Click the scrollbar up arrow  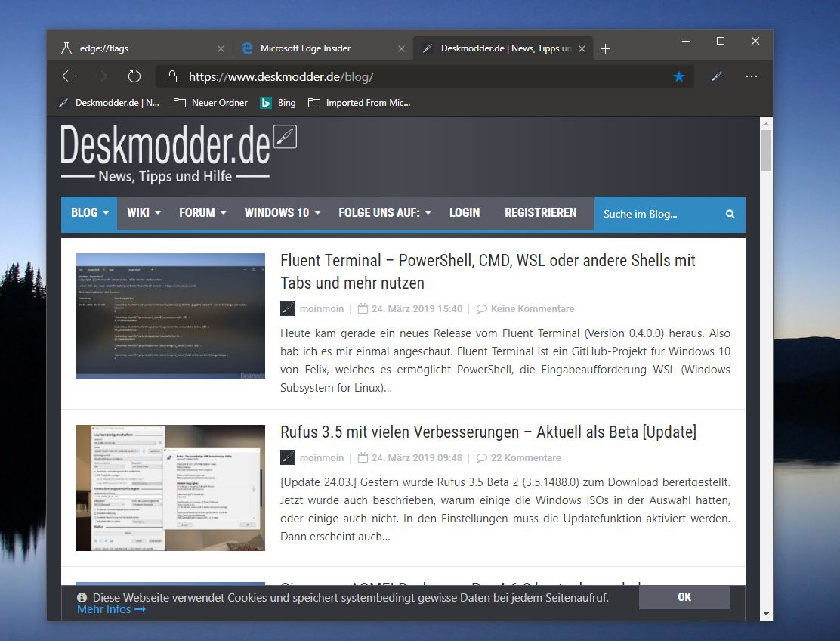pos(766,123)
